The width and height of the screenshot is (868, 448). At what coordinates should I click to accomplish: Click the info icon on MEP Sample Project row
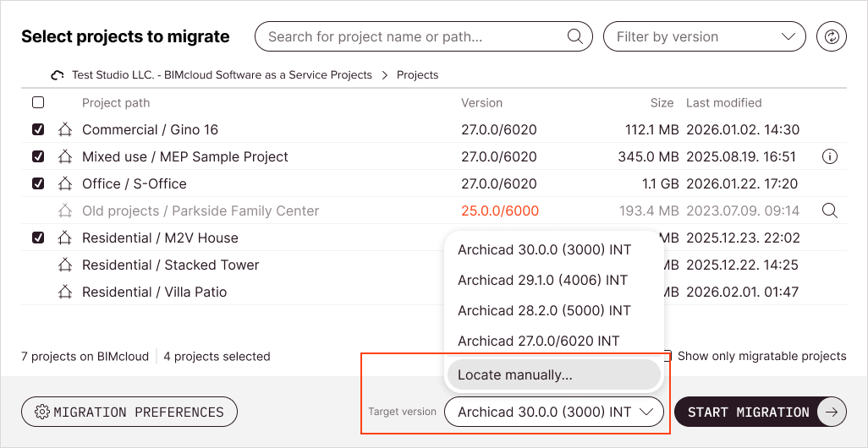829,157
